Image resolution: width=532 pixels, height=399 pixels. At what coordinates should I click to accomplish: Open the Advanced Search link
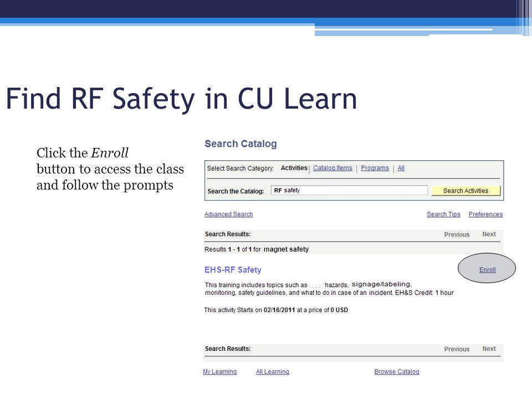click(229, 214)
